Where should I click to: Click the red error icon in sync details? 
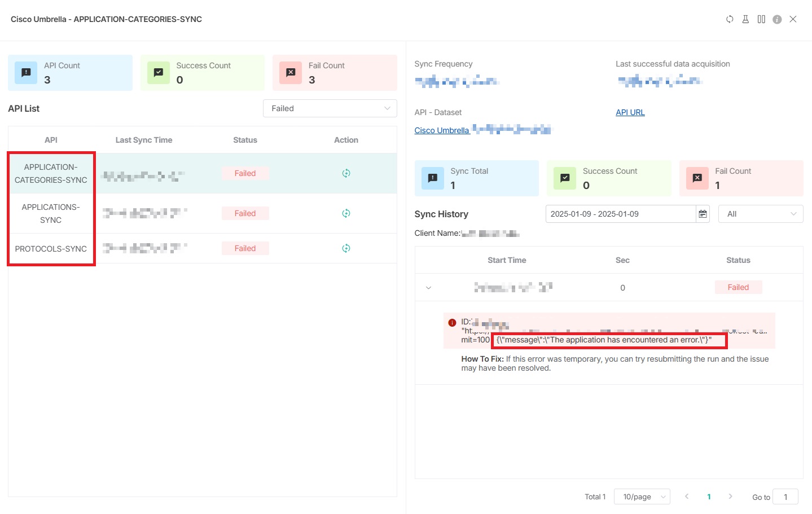(x=452, y=323)
